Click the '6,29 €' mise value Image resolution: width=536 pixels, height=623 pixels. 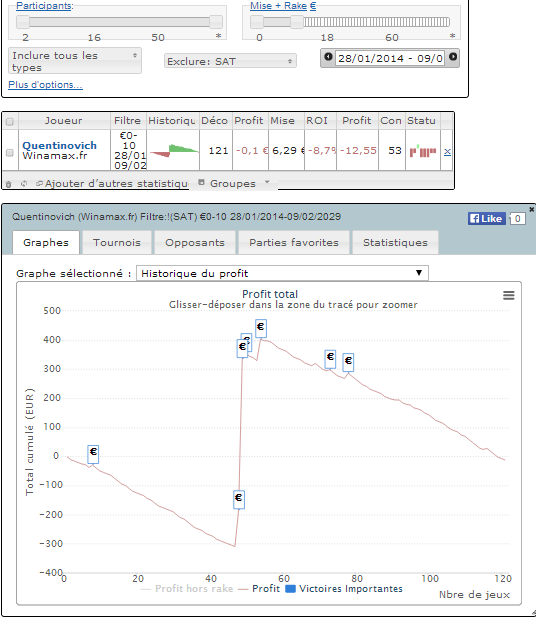(288, 151)
